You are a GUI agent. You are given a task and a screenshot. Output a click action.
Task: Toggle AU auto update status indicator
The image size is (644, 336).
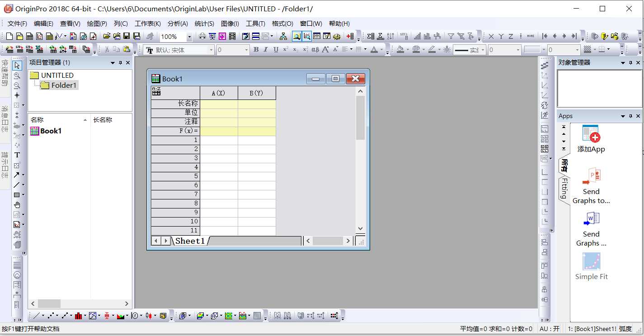(x=550, y=329)
